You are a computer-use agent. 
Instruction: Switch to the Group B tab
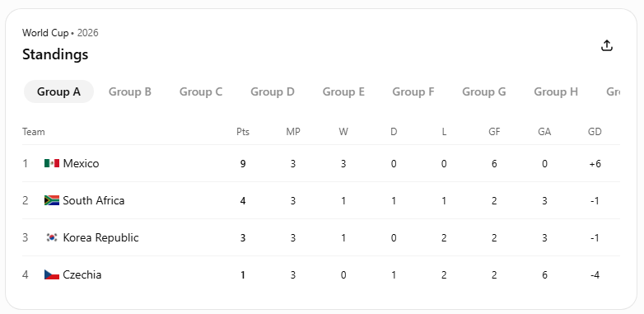pos(130,91)
